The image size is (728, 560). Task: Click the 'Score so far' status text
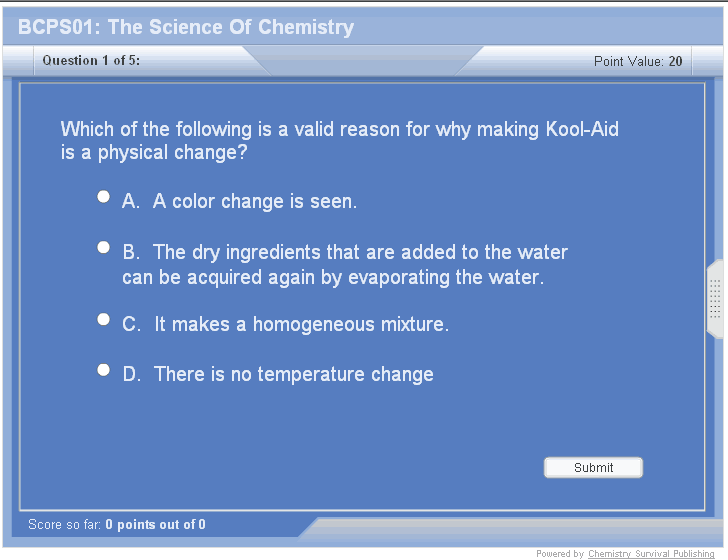pyautogui.click(x=117, y=524)
